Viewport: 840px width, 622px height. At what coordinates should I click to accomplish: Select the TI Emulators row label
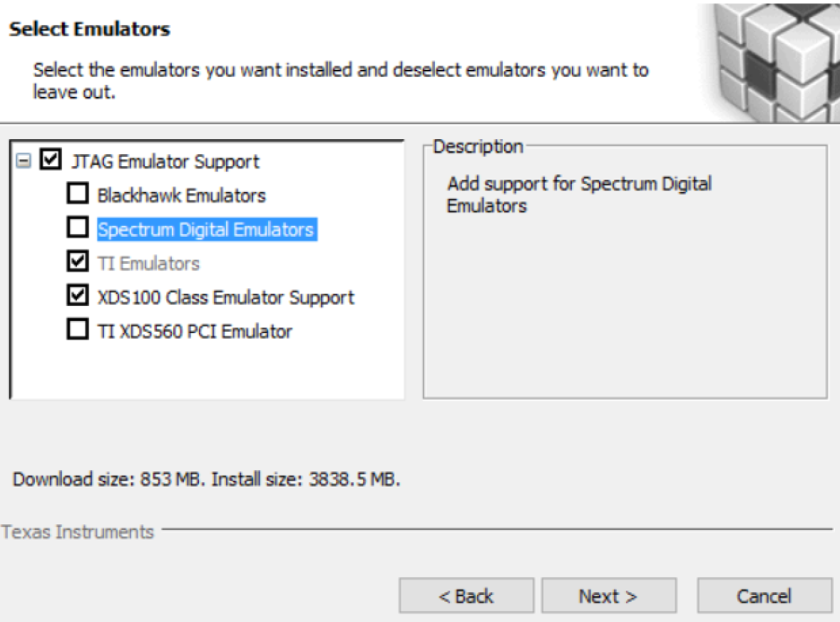click(148, 264)
